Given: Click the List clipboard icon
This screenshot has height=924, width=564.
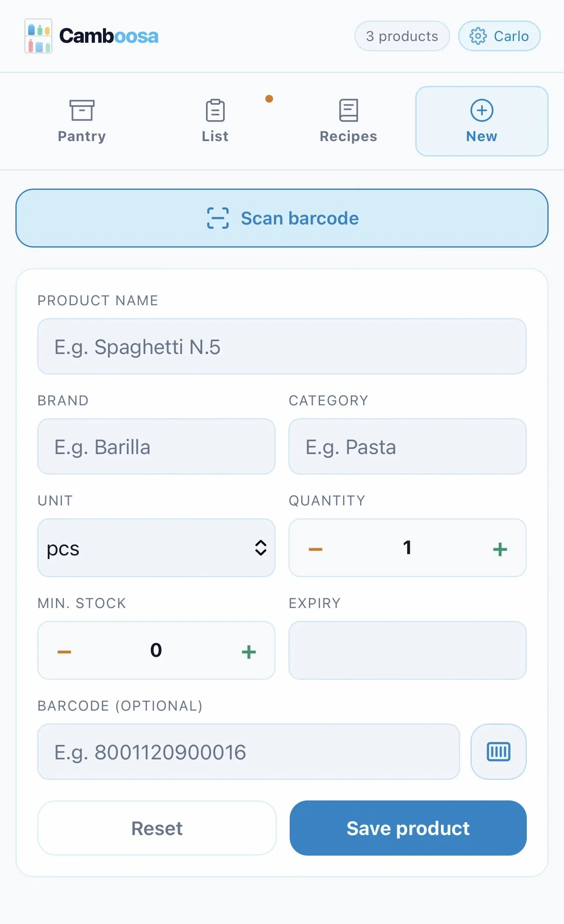Looking at the screenshot, I should [x=215, y=110].
